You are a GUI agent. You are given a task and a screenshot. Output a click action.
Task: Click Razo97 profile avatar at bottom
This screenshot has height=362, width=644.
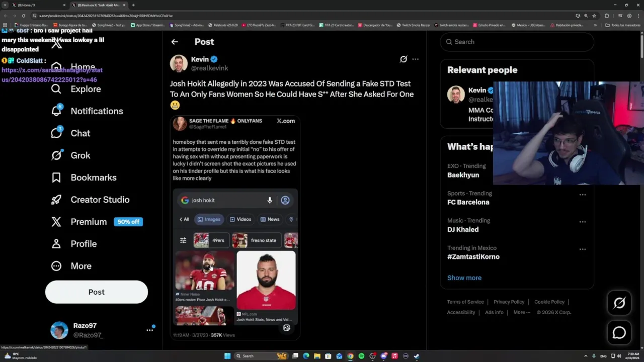(59, 330)
